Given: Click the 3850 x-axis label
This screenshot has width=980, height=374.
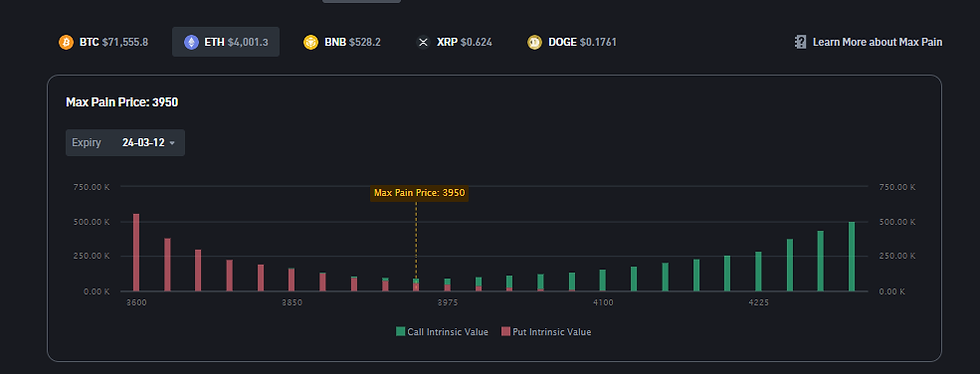Looking at the screenshot, I should click(x=292, y=303).
